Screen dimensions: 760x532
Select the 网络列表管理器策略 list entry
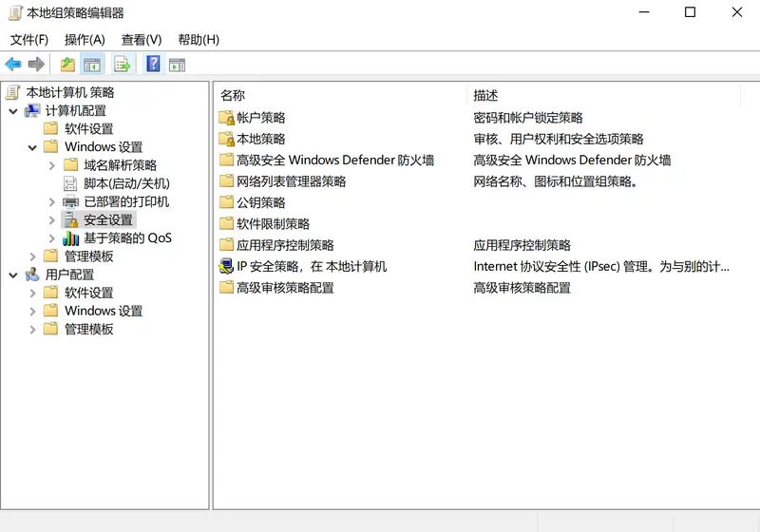coord(292,181)
